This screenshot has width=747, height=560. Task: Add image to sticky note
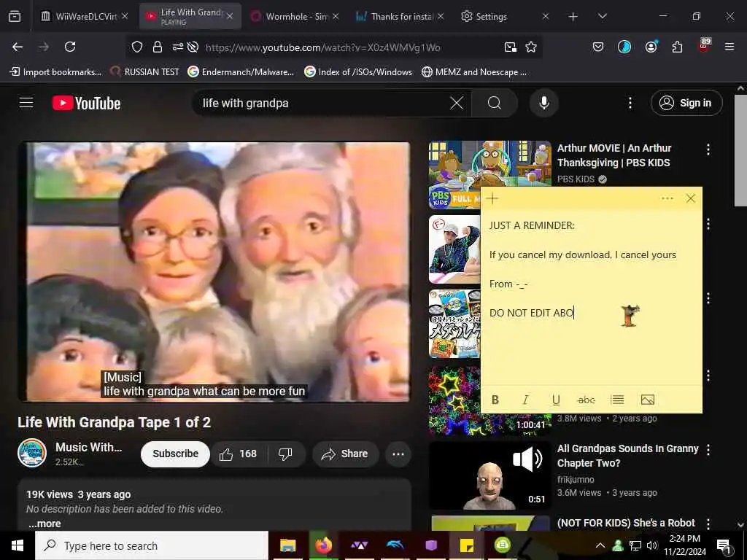pyautogui.click(x=648, y=400)
